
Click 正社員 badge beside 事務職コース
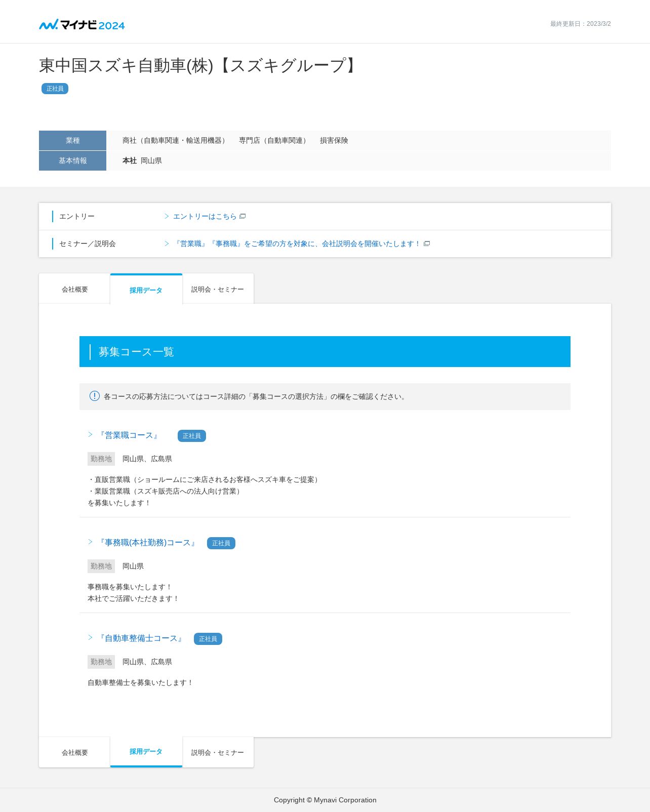point(221,543)
